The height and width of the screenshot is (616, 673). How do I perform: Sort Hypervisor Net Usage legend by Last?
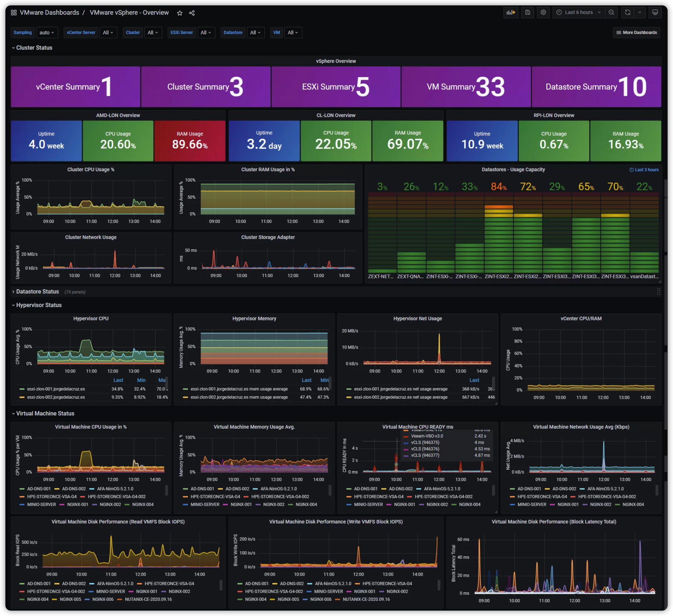tap(474, 380)
